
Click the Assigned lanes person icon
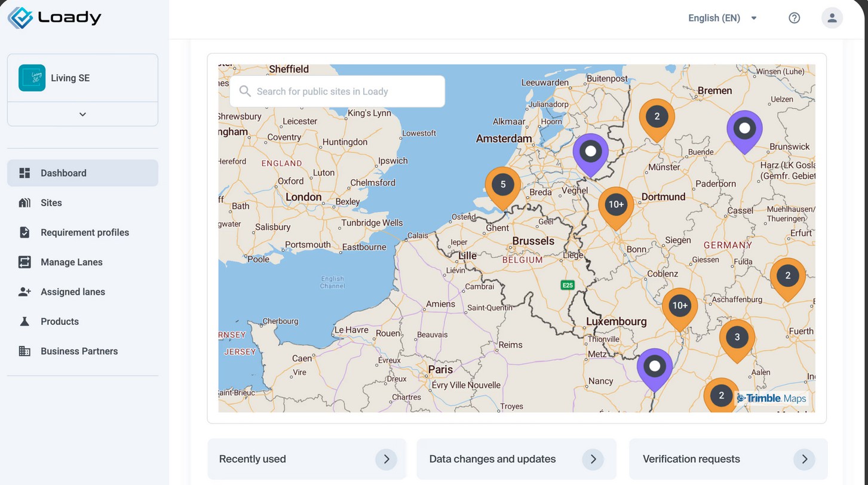pos(24,292)
